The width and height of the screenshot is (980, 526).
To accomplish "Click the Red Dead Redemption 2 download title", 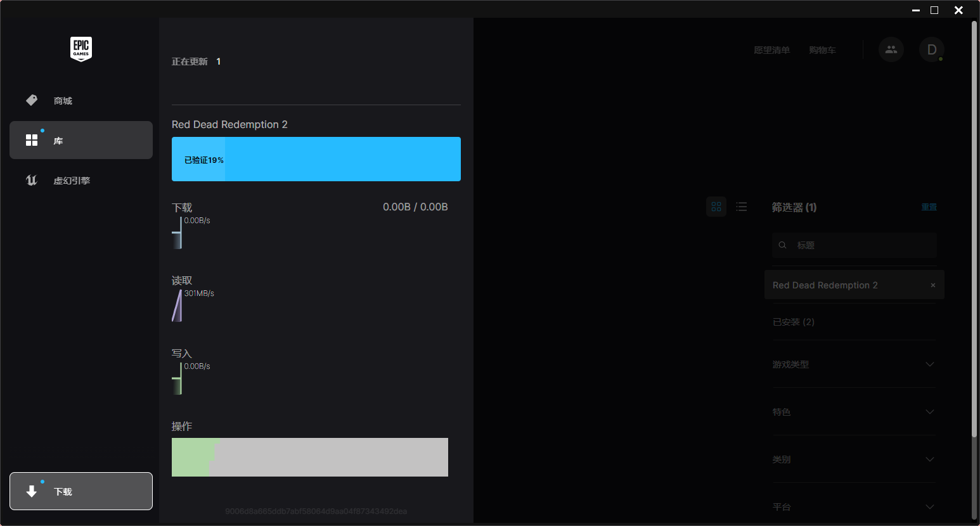I will 229,124.
